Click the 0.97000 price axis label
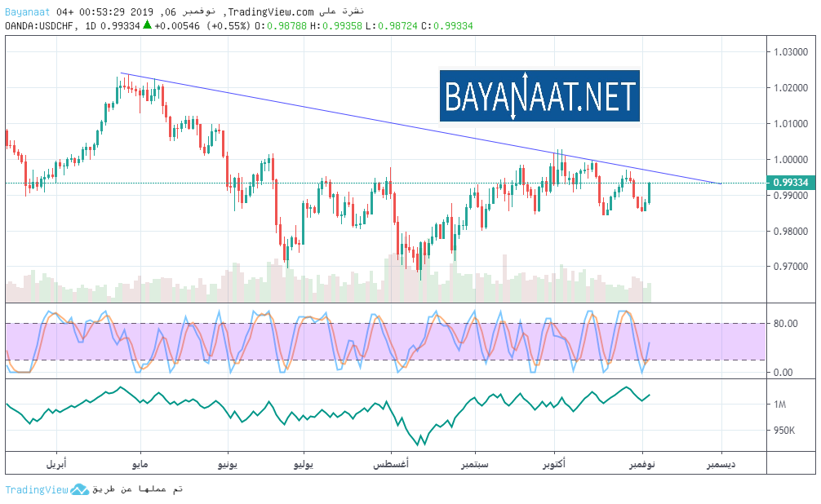 coord(789,267)
